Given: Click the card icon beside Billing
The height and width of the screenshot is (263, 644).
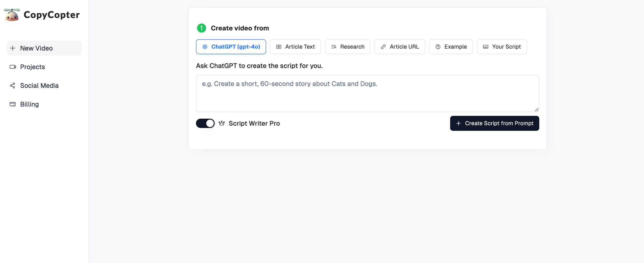Looking at the screenshot, I should pos(13,104).
